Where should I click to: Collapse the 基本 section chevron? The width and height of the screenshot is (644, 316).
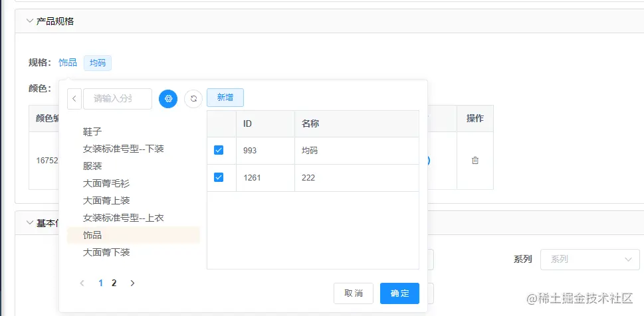tap(29, 223)
